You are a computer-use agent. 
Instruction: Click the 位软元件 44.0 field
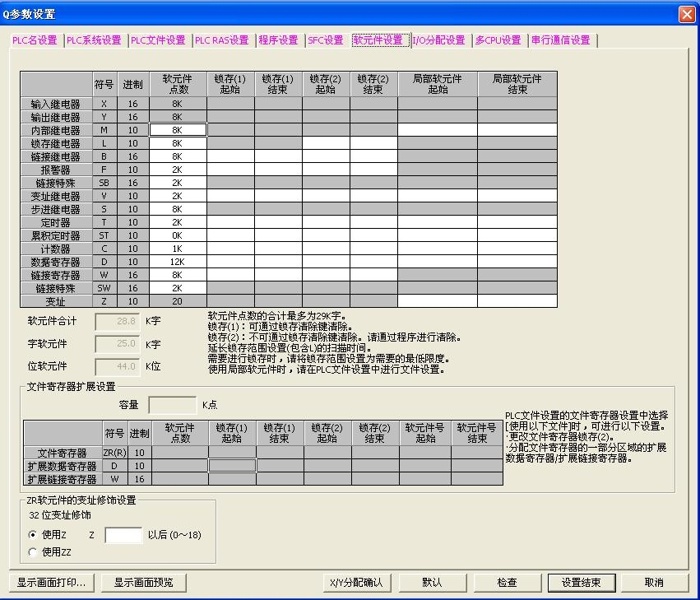tap(118, 367)
